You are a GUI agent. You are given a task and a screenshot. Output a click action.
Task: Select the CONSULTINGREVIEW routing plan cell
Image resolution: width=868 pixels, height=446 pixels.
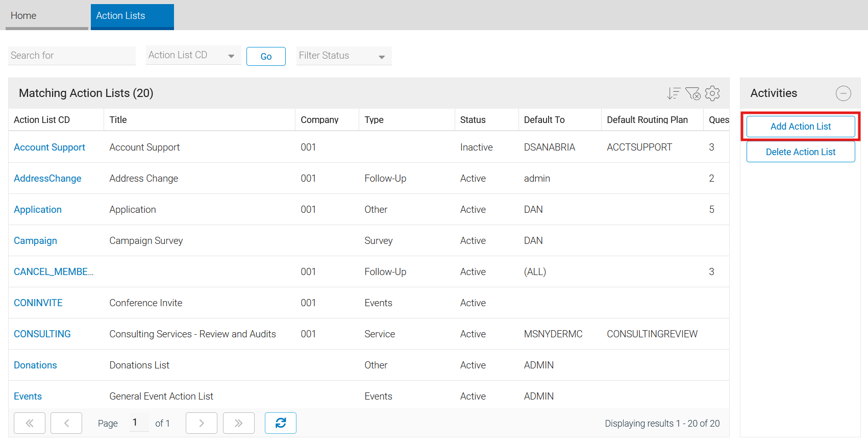click(652, 334)
